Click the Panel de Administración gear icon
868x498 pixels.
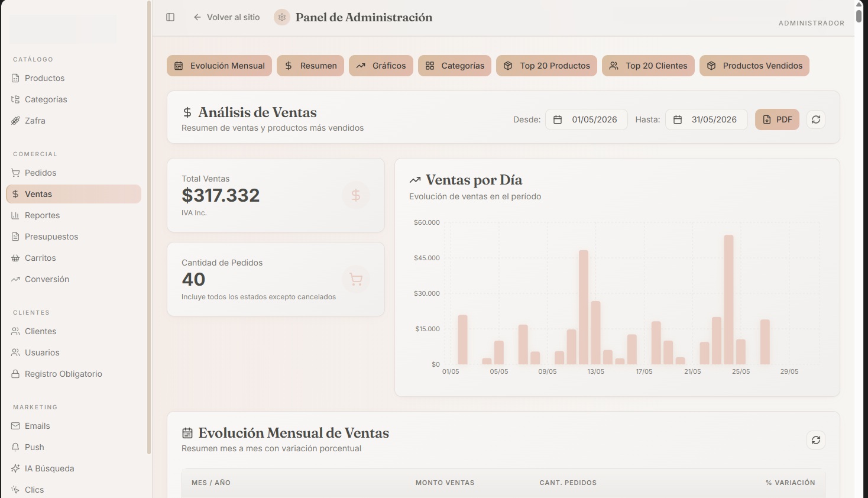282,17
